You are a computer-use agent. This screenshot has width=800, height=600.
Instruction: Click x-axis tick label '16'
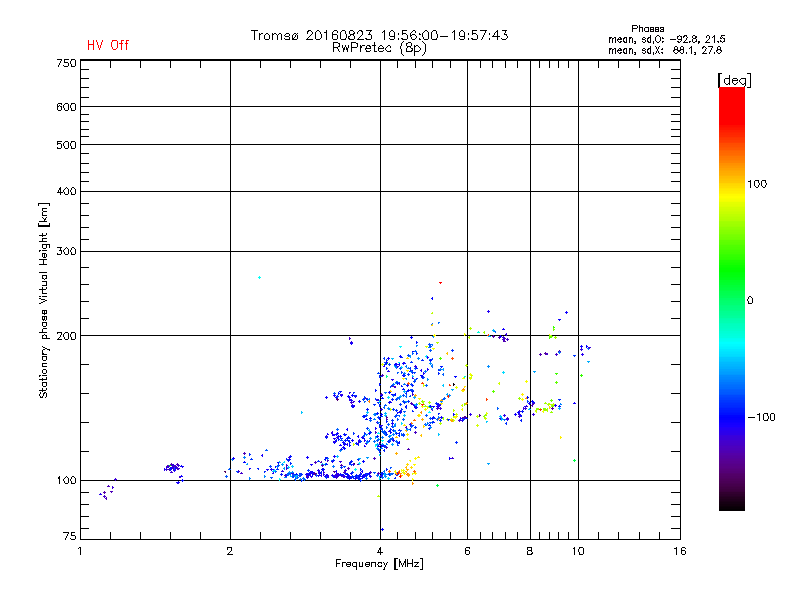680,551
